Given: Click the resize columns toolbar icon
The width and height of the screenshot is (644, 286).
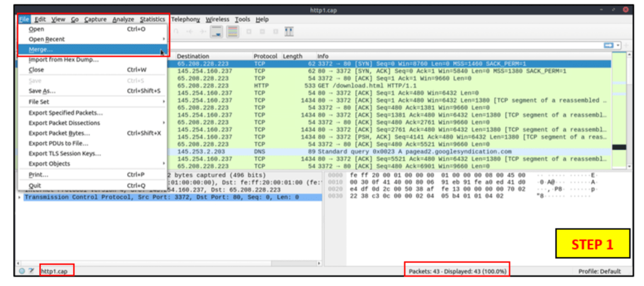Looking at the screenshot, I should pos(290,31).
